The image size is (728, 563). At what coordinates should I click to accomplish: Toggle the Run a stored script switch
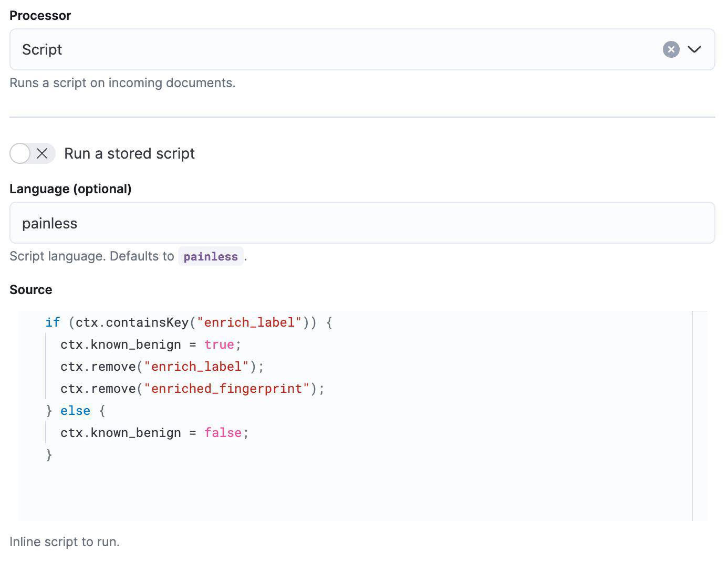click(x=32, y=153)
